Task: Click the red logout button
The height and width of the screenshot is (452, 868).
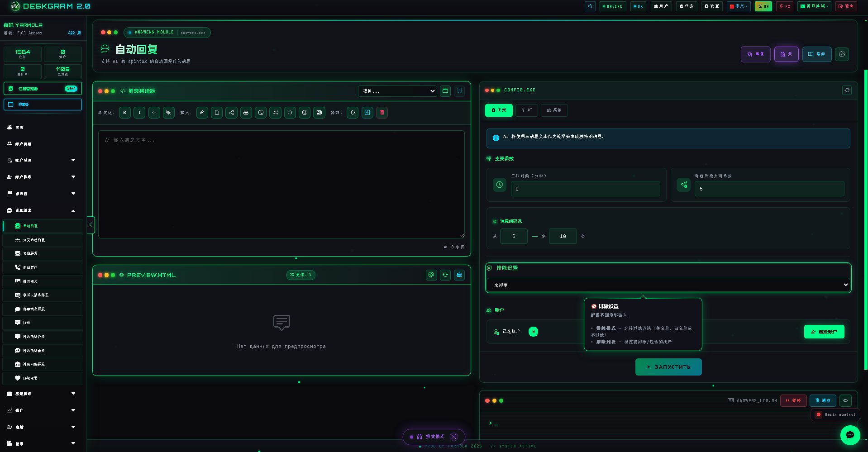Action: 846,6
